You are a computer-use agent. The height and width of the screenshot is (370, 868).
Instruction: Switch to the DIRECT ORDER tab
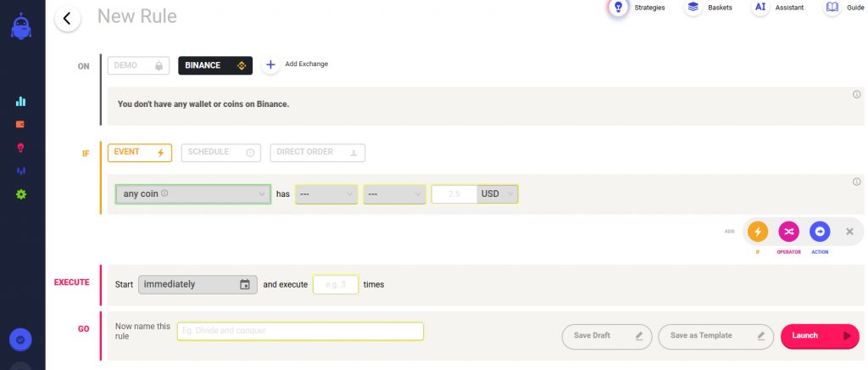(317, 153)
